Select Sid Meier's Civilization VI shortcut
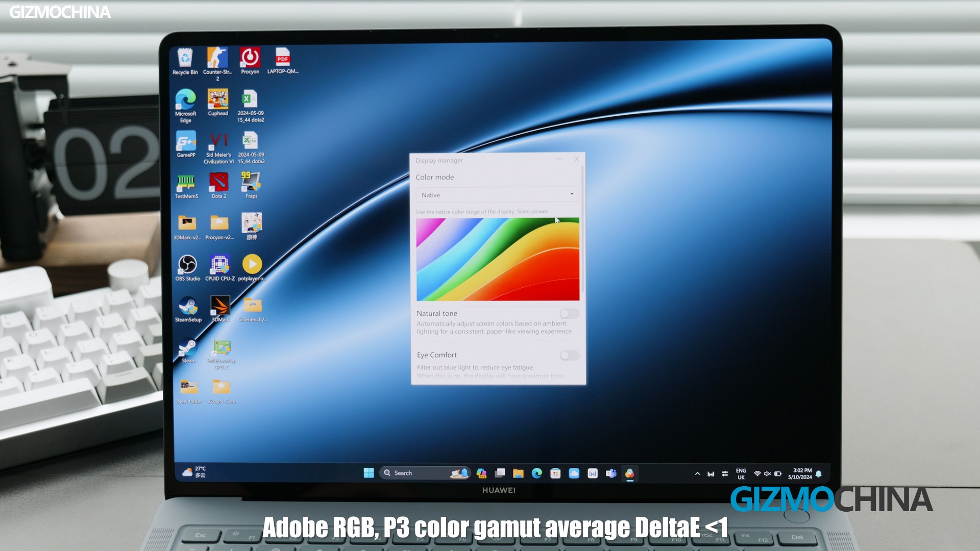The height and width of the screenshot is (551, 980). [218, 148]
